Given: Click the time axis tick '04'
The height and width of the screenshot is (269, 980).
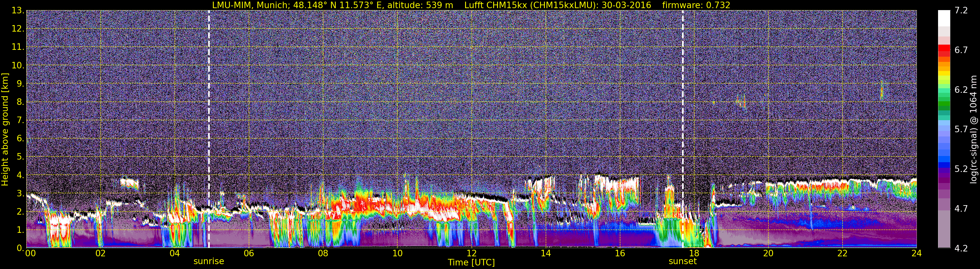Looking at the screenshot, I should pos(174,253).
